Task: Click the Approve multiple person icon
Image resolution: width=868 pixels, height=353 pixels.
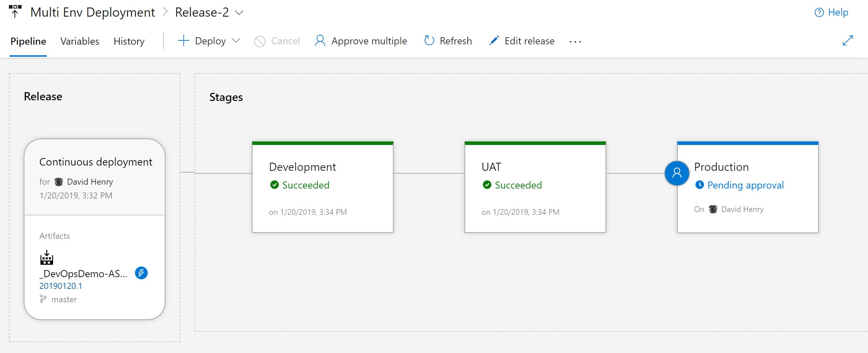Action: (x=320, y=41)
